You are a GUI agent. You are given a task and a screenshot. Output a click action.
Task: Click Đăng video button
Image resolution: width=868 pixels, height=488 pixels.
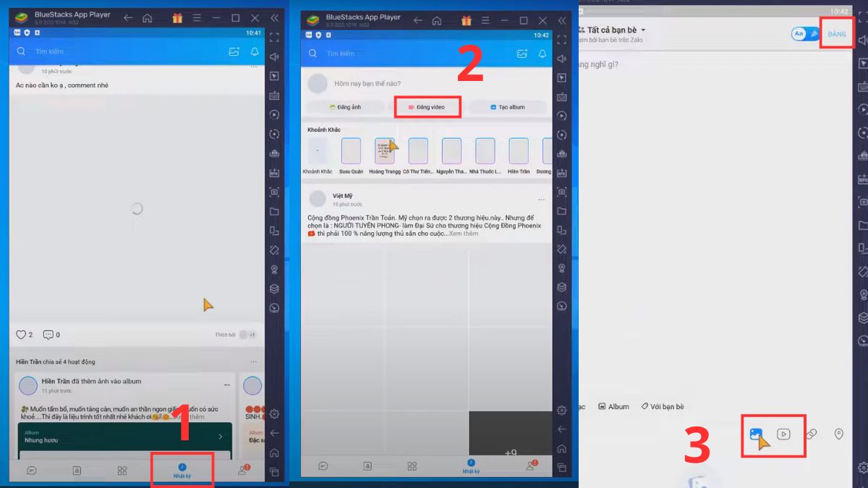427,107
